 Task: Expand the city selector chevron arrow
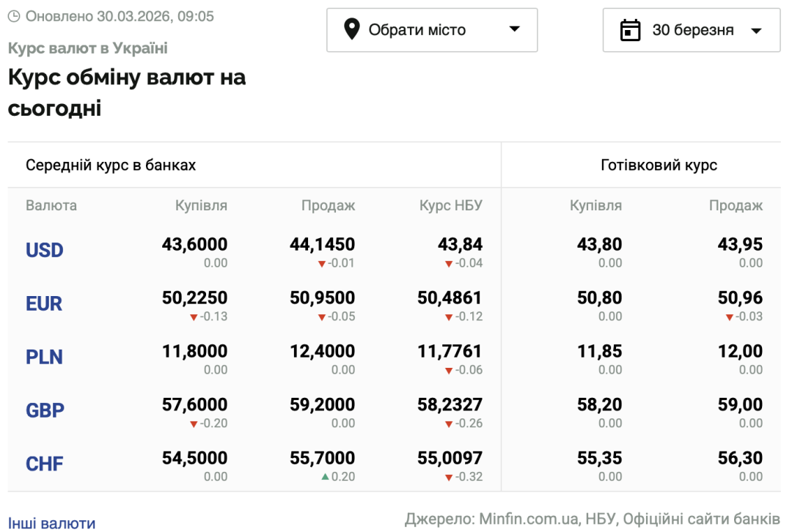[513, 30]
